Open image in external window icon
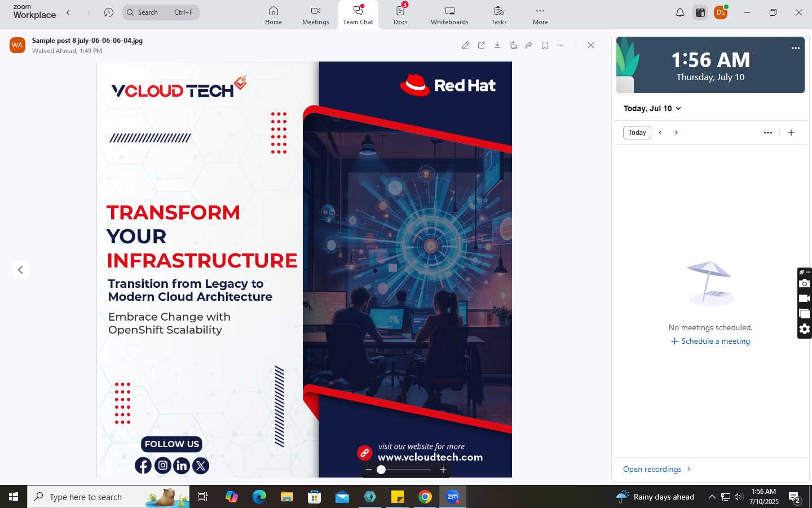 (x=482, y=45)
